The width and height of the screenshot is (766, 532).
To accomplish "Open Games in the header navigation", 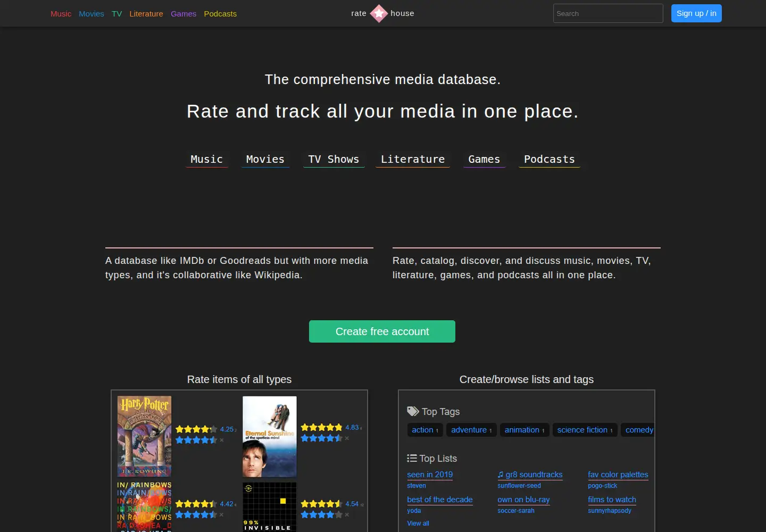I will pos(184,14).
